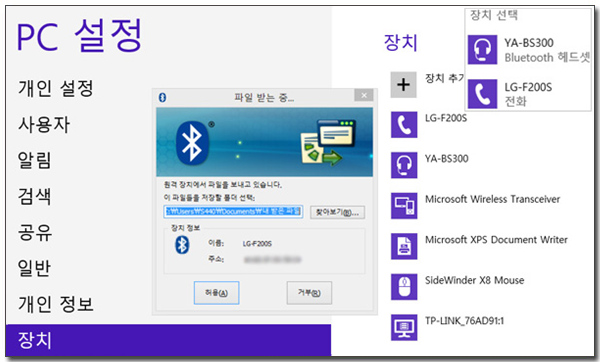
Task: Select LG-F200S phone icon in devices list
Action: [x=404, y=125]
